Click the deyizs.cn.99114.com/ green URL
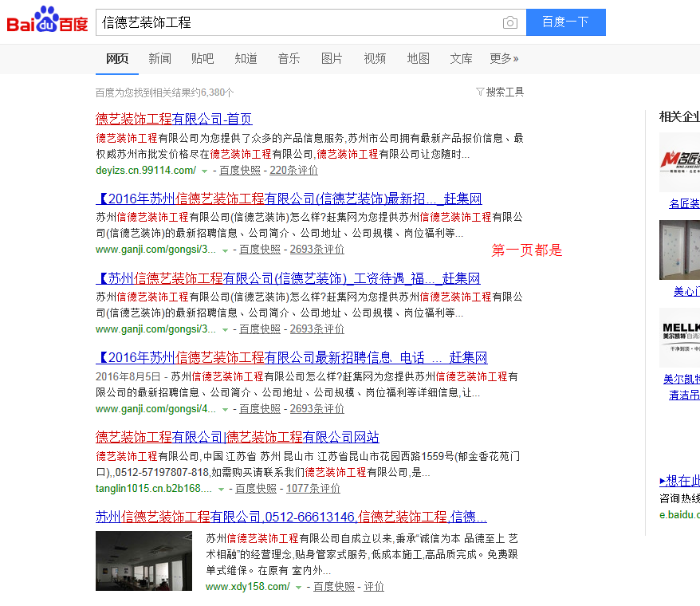The image size is (700, 606). [146, 170]
